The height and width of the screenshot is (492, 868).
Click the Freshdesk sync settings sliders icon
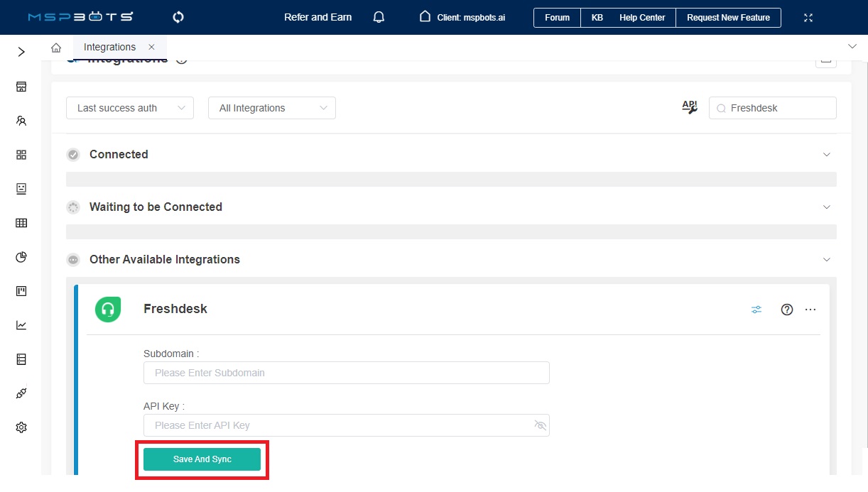(756, 309)
